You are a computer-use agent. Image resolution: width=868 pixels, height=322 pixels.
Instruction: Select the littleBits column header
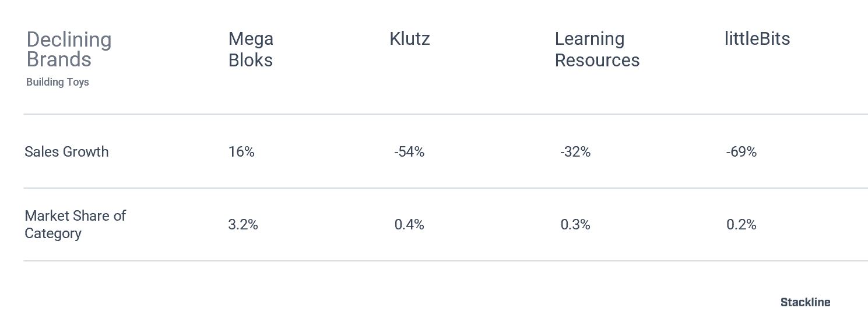[757, 39]
